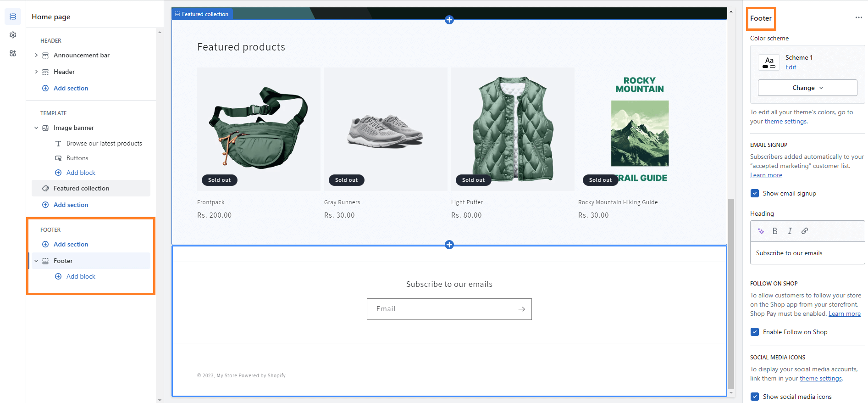The height and width of the screenshot is (403, 868).
Task: Open the Footer three-dots more actions menu
Action: pyautogui.click(x=858, y=17)
